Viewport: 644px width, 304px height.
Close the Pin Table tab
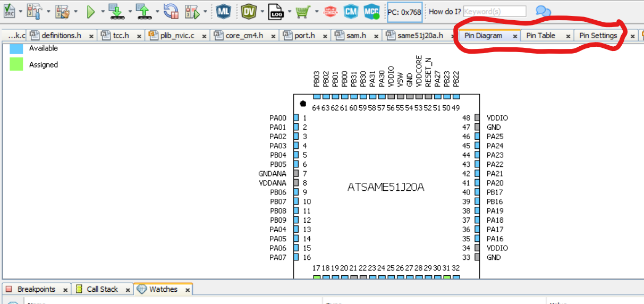coord(567,36)
